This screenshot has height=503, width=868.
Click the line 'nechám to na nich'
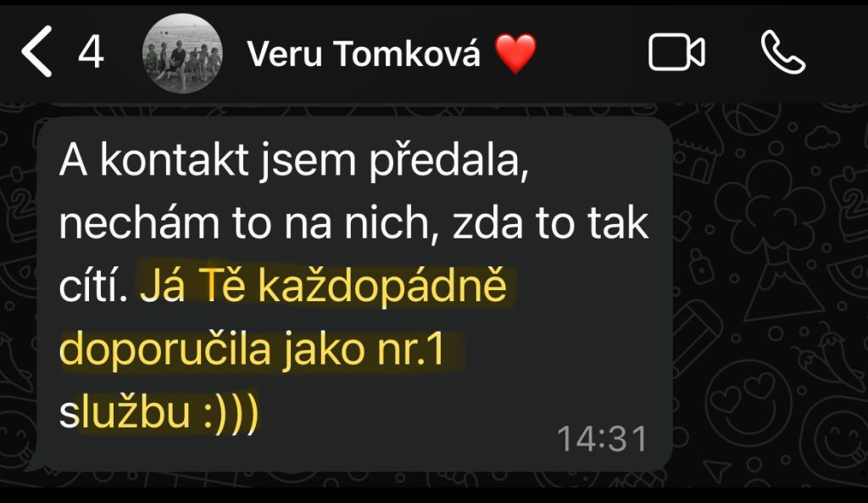point(248,223)
